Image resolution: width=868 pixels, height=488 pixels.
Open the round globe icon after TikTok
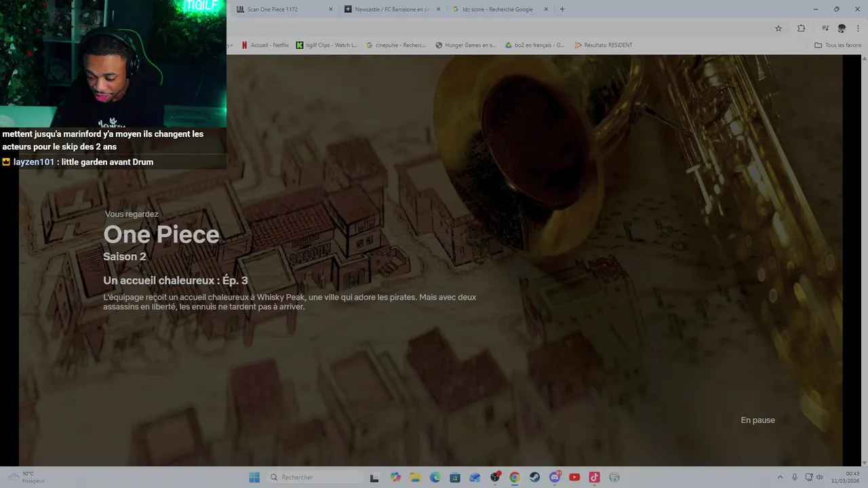(x=614, y=477)
